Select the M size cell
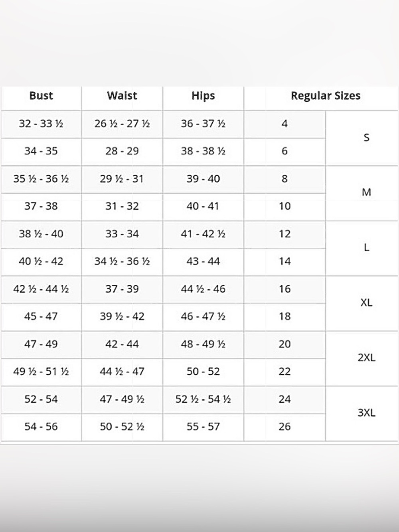 pos(366,193)
